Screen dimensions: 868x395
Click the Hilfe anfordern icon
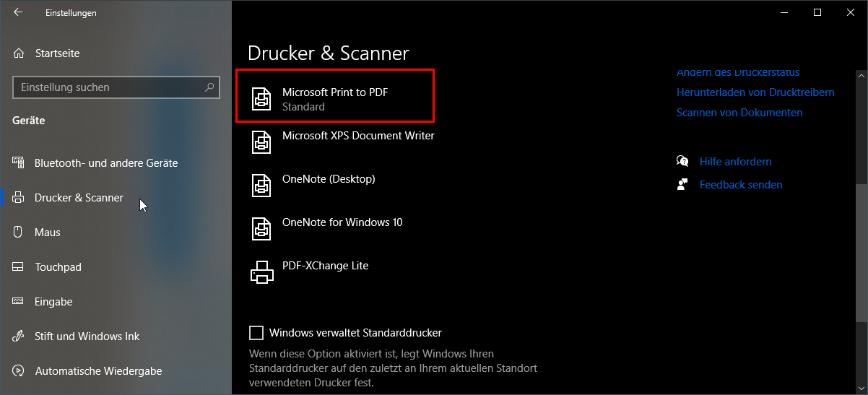[x=682, y=162]
